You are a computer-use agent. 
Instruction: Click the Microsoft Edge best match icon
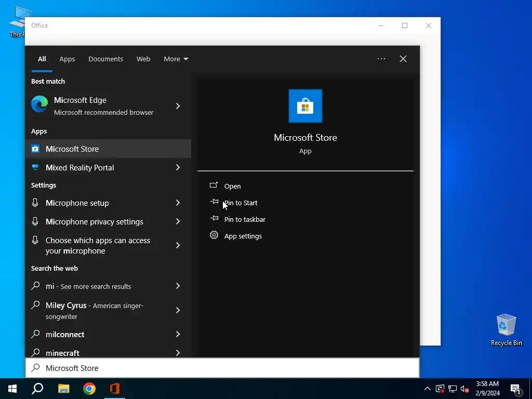point(39,104)
